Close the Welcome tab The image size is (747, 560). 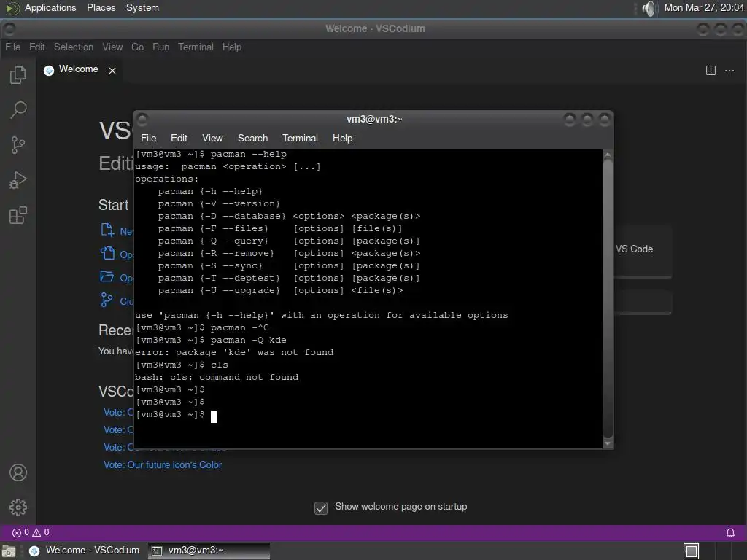coord(112,71)
